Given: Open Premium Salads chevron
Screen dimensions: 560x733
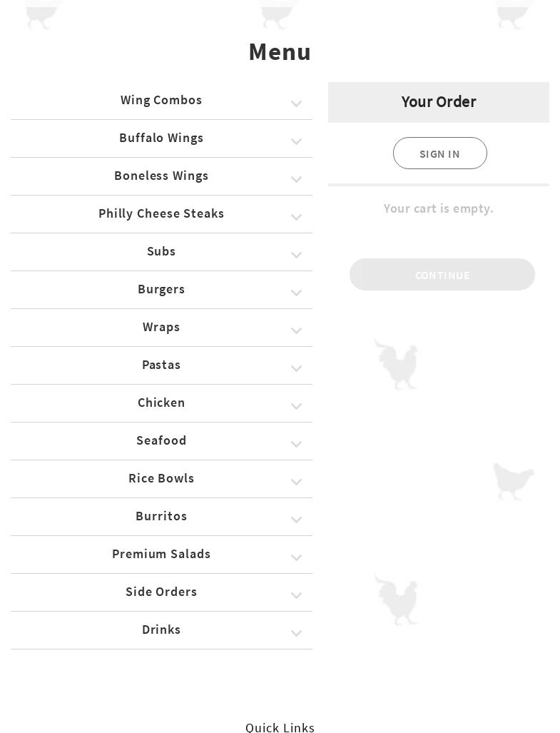Looking at the screenshot, I should pos(296,558).
